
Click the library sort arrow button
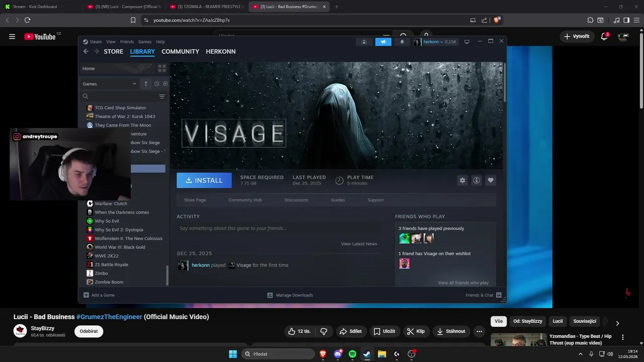146,84
